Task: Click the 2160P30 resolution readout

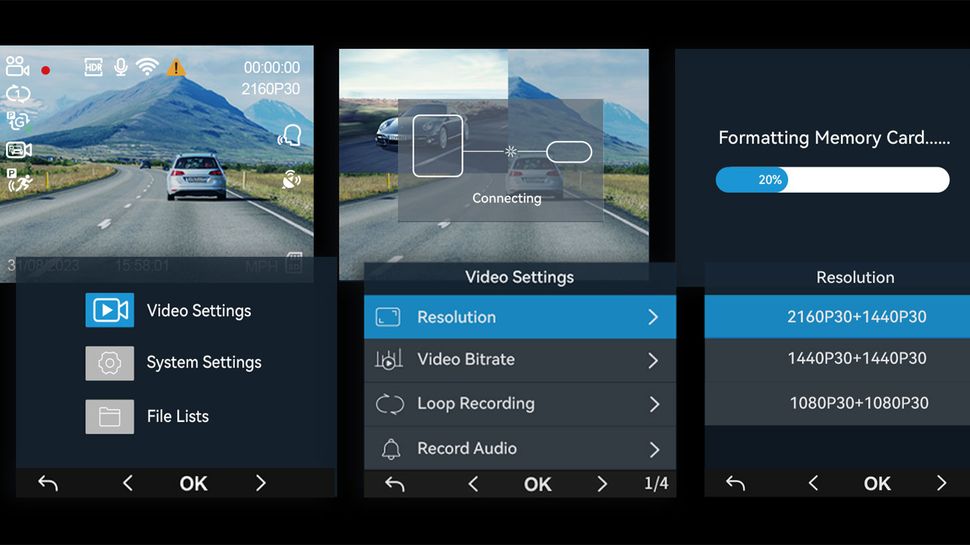Action: point(270,89)
